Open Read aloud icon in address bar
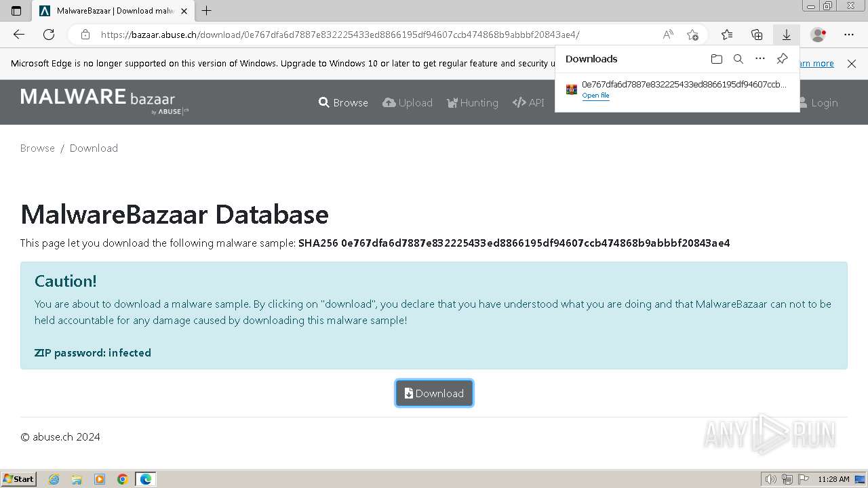Screen dimensions: 868x488 coord(668,35)
